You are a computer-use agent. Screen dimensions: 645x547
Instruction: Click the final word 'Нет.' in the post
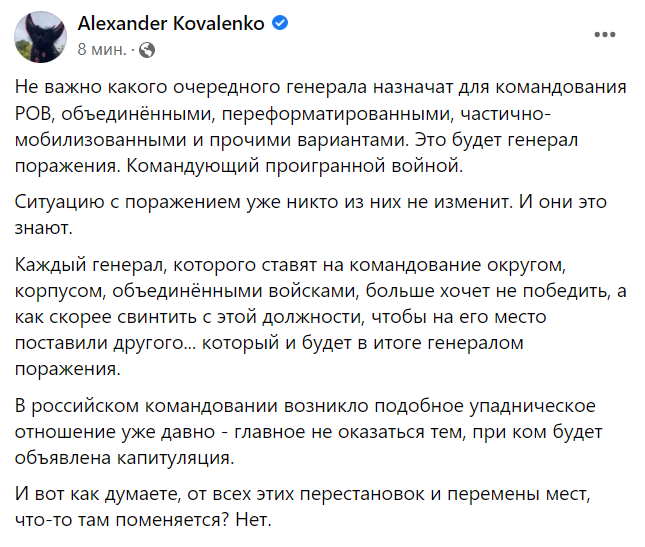click(253, 520)
